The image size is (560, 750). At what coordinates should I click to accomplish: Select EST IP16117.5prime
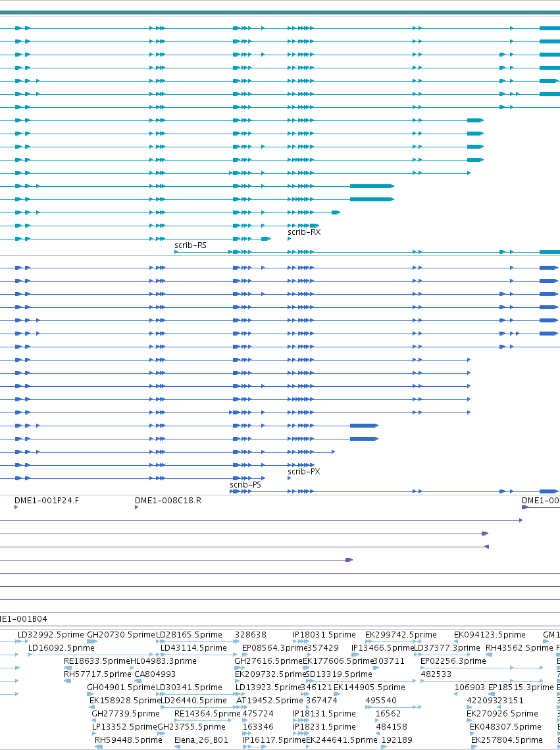[x=274, y=740]
